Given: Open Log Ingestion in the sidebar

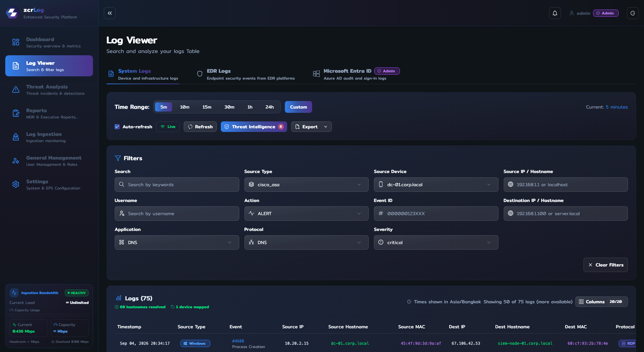Looking at the screenshot, I should [x=49, y=137].
